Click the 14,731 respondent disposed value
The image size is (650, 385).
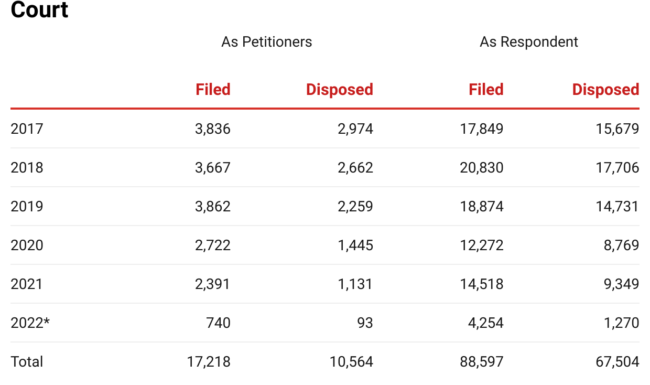[617, 206]
